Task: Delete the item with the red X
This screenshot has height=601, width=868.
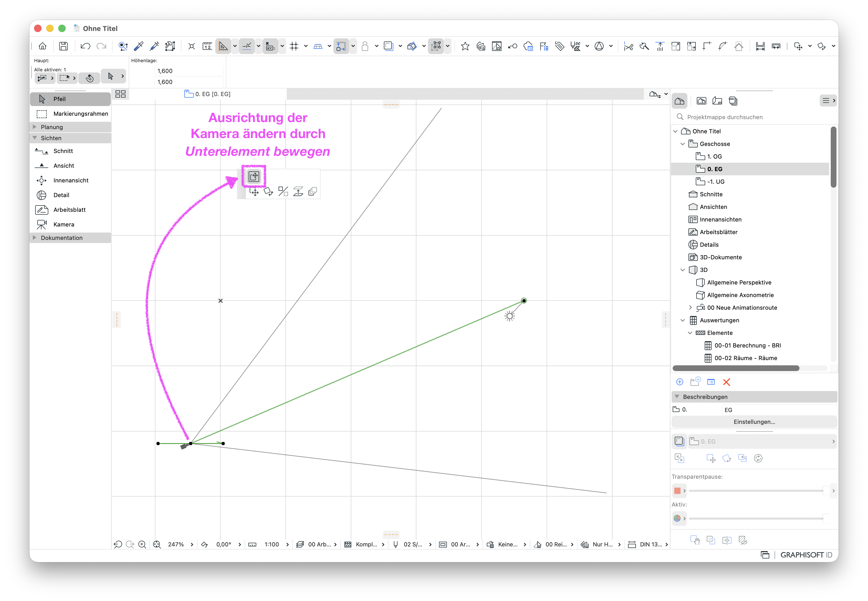Action: click(x=727, y=382)
